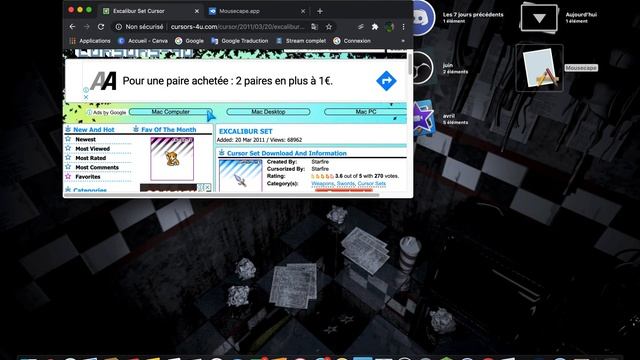Open the Most Rated link

point(91,158)
